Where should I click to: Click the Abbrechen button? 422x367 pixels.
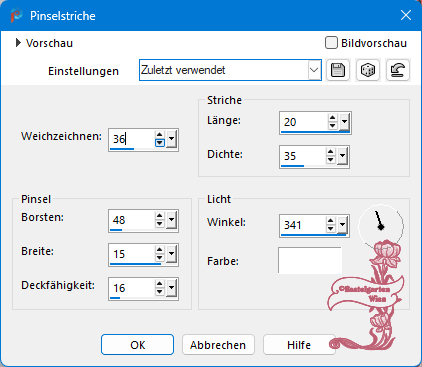point(218,345)
